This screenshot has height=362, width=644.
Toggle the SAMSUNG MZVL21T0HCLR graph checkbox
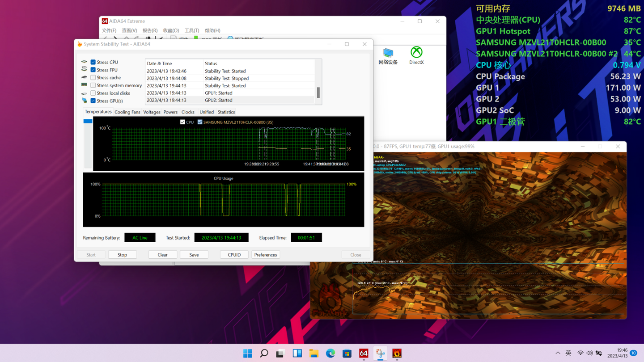pyautogui.click(x=200, y=122)
